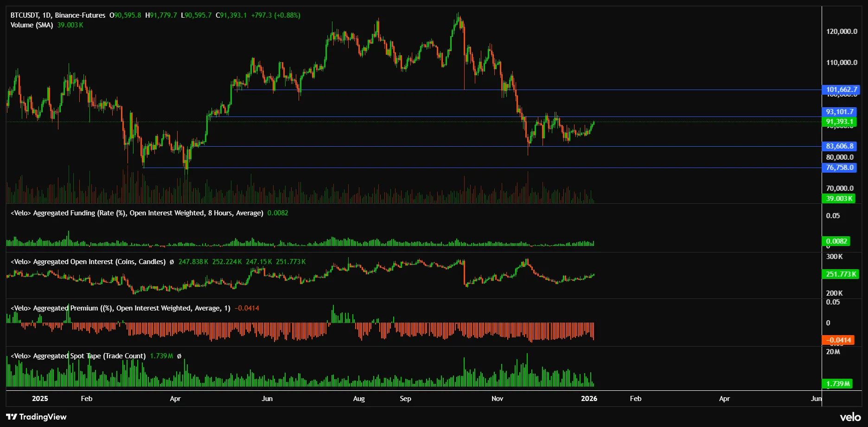Click the ø symbol beside Aggregated Spot Tape
This screenshot has width=868, height=427.
pyautogui.click(x=179, y=356)
